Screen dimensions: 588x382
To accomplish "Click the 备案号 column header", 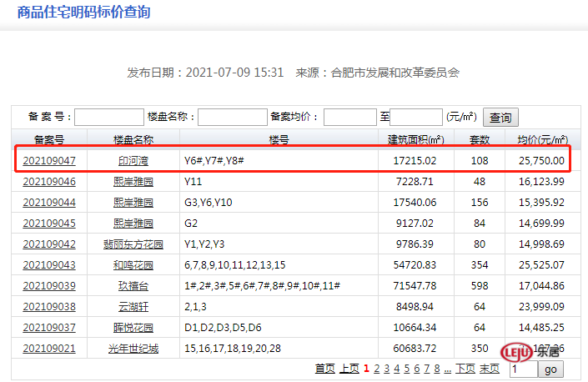I will click(x=49, y=140).
